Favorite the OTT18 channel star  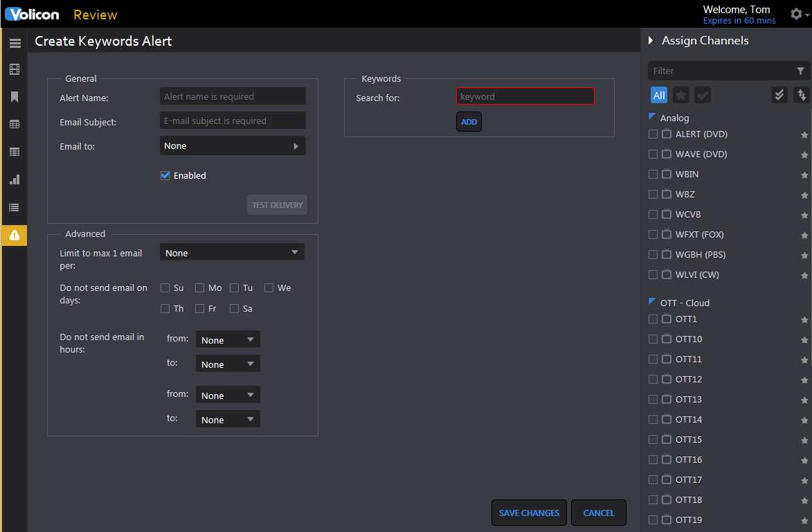tap(804, 501)
